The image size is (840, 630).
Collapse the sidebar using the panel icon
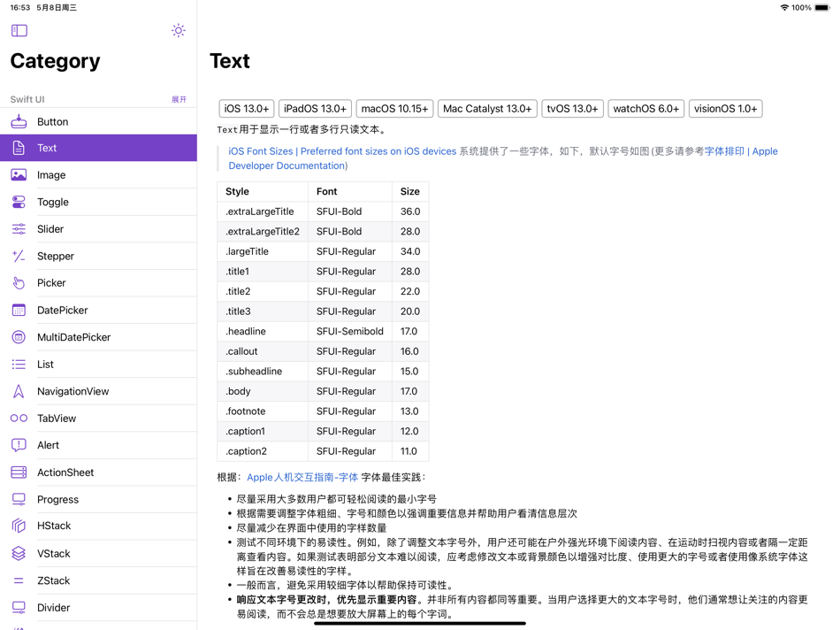pos(18,30)
